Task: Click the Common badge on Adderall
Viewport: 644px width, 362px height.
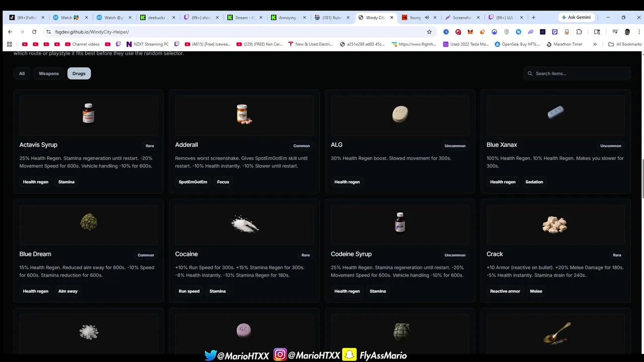Action: click(301, 146)
